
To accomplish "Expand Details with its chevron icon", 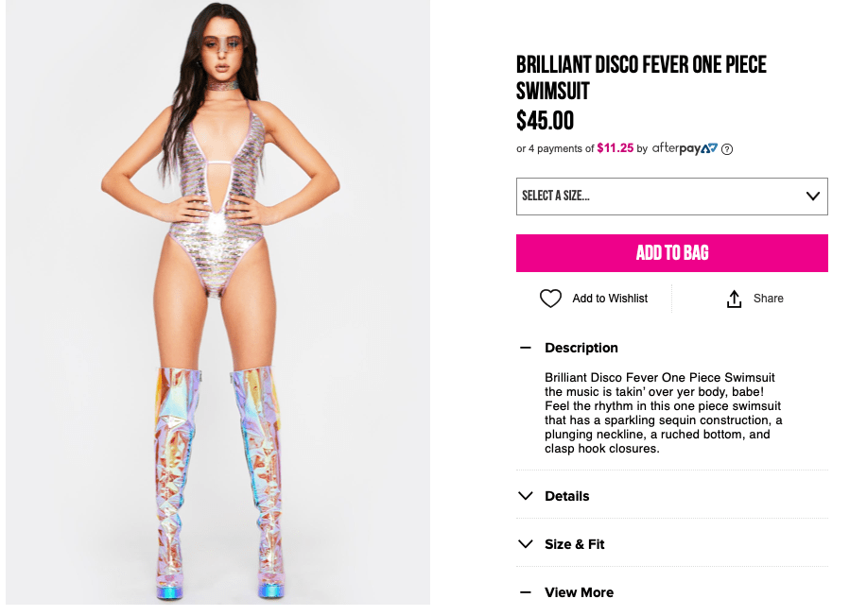I will click(x=526, y=496).
